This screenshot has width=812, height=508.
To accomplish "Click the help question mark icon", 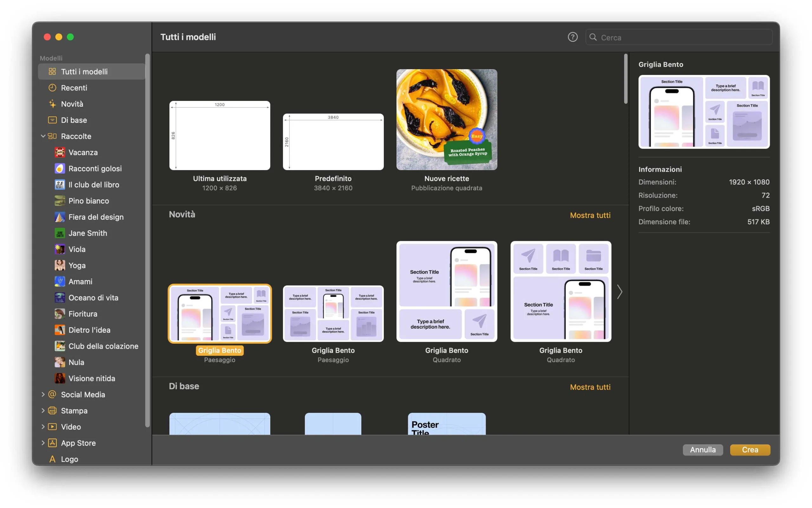I will [x=573, y=37].
